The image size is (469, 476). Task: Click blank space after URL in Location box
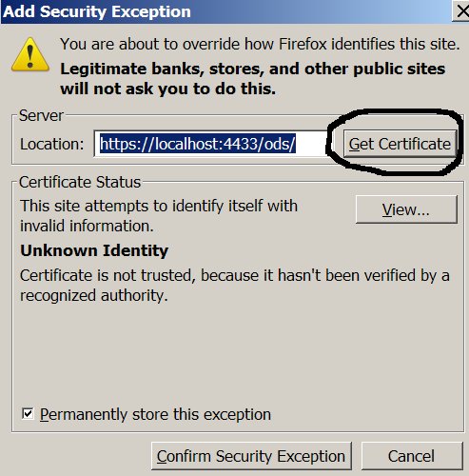tap(311, 144)
